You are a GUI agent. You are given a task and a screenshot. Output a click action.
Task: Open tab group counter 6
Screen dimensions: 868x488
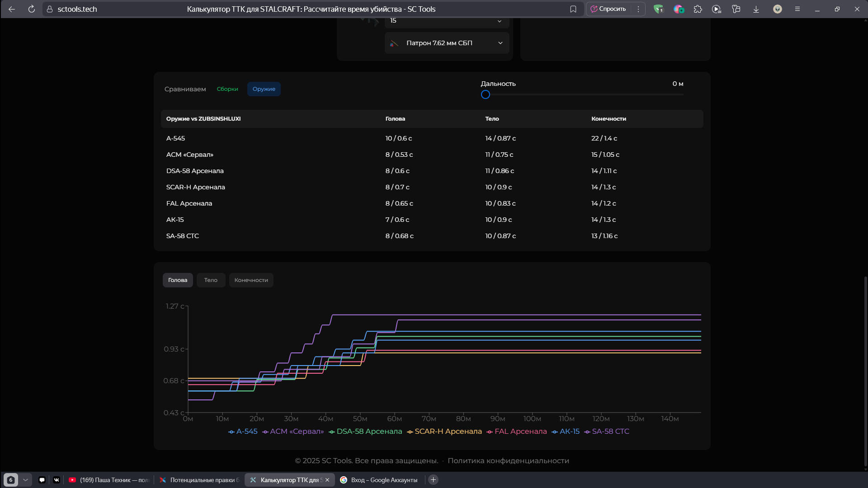click(x=11, y=480)
